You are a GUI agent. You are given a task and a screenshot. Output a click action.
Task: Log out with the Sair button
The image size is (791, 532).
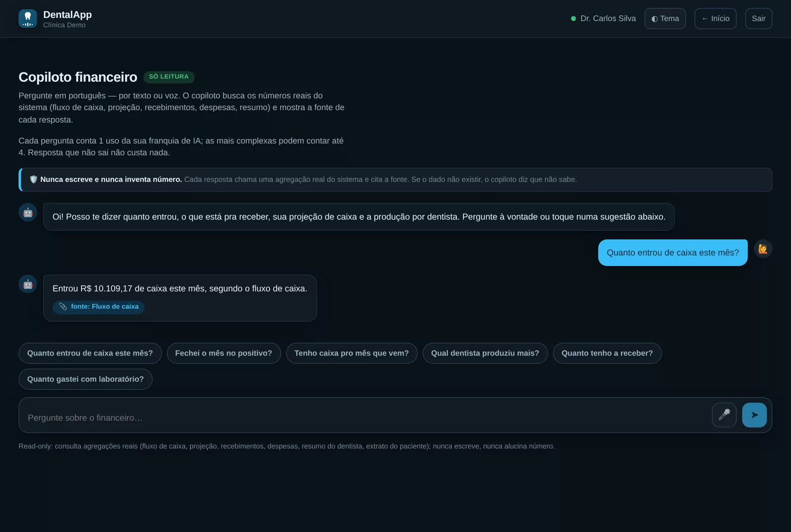point(758,19)
